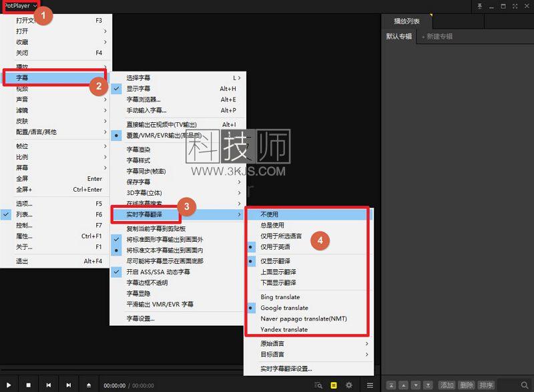Toggle the playlist hamburger icon
This screenshot has width=534, height=392.
click(370, 385)
